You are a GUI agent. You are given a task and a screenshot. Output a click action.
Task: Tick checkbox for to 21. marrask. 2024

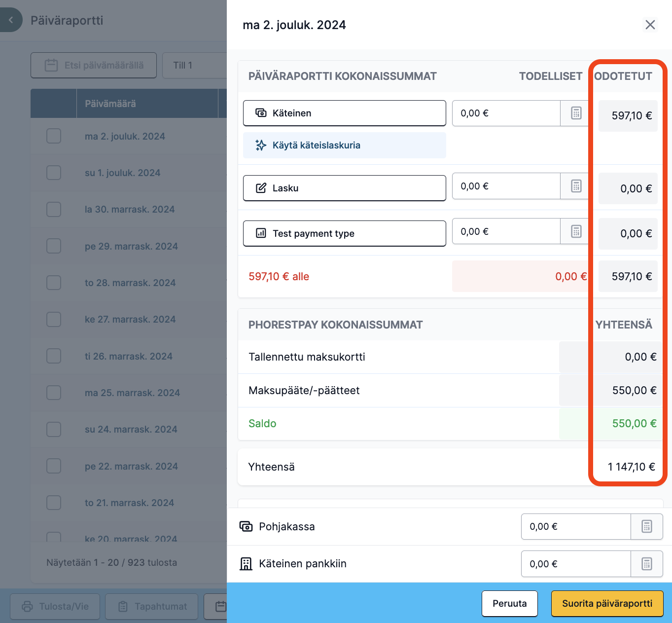pyautogui.click(x=54, y=503)
